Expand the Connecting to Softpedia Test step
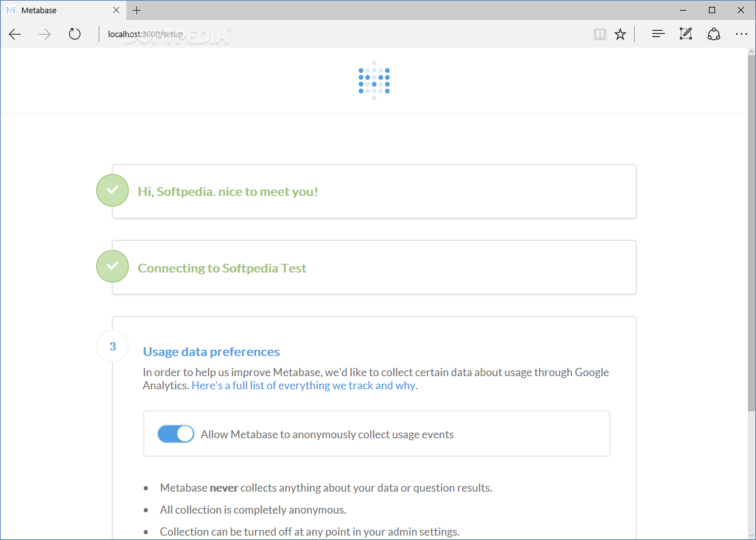 (374, 267)
